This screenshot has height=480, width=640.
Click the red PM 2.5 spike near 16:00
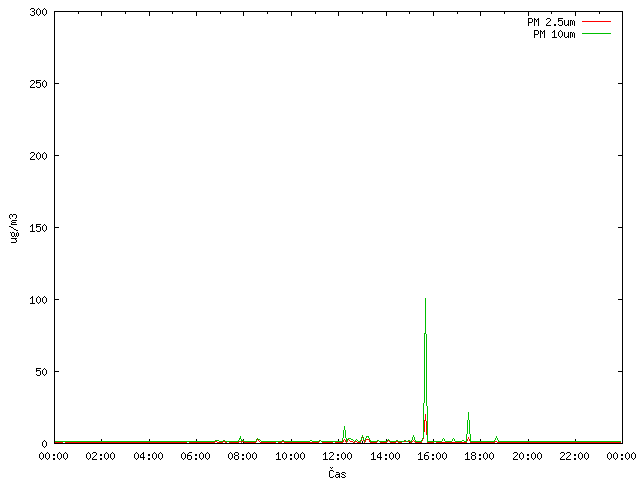click(x=425, y=427)
